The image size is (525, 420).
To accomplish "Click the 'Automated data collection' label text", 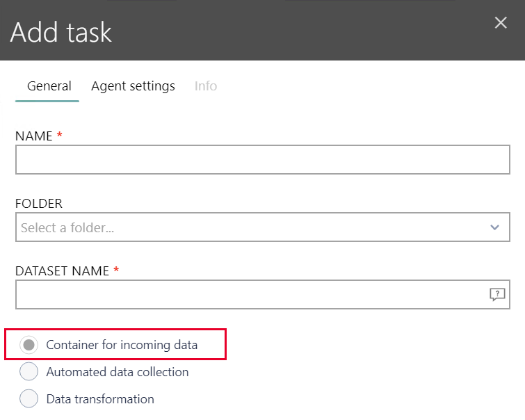I will 118,372.
